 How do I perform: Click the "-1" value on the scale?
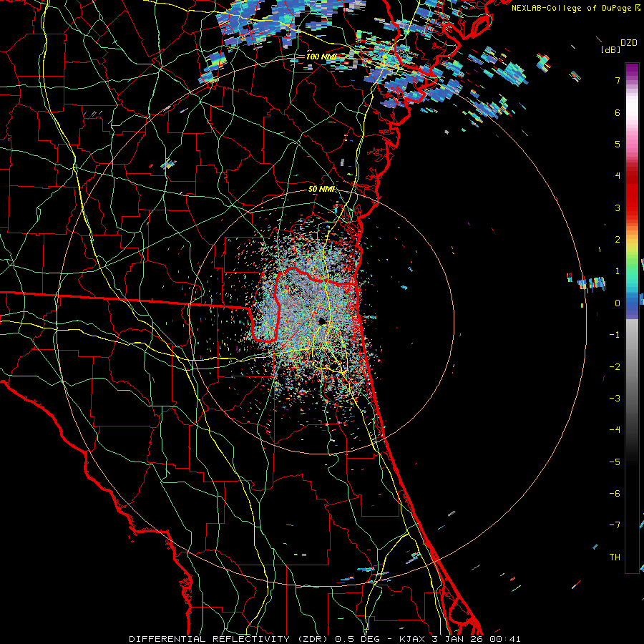615,335
